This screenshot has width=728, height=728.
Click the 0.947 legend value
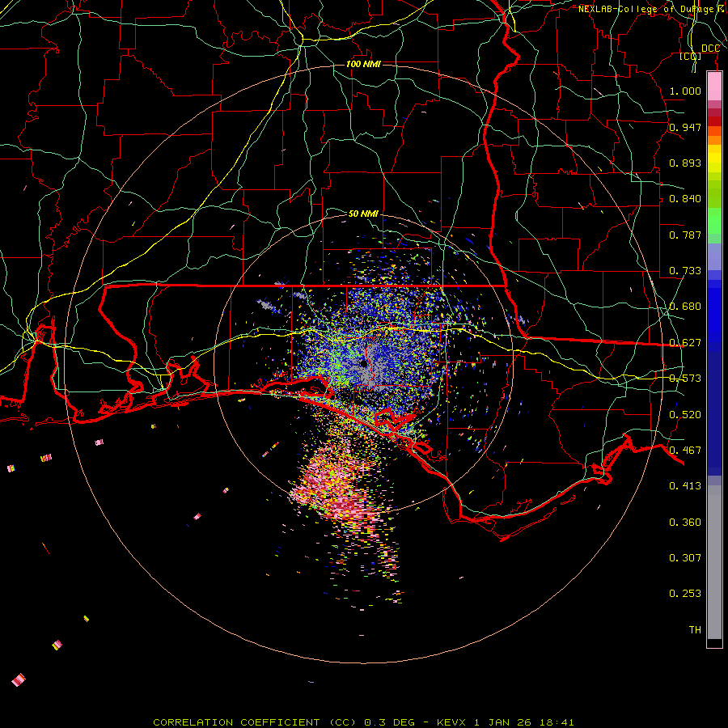click(685, 127)
